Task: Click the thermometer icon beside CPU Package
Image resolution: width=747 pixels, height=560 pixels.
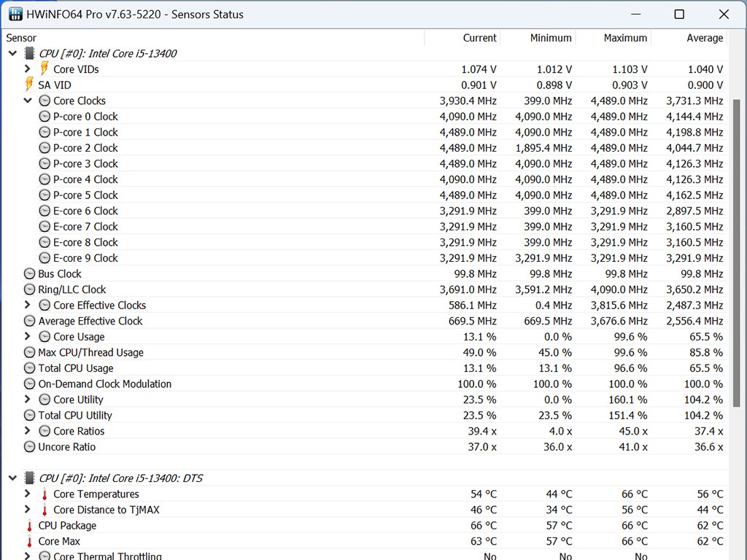Action: tap(29, 526)
